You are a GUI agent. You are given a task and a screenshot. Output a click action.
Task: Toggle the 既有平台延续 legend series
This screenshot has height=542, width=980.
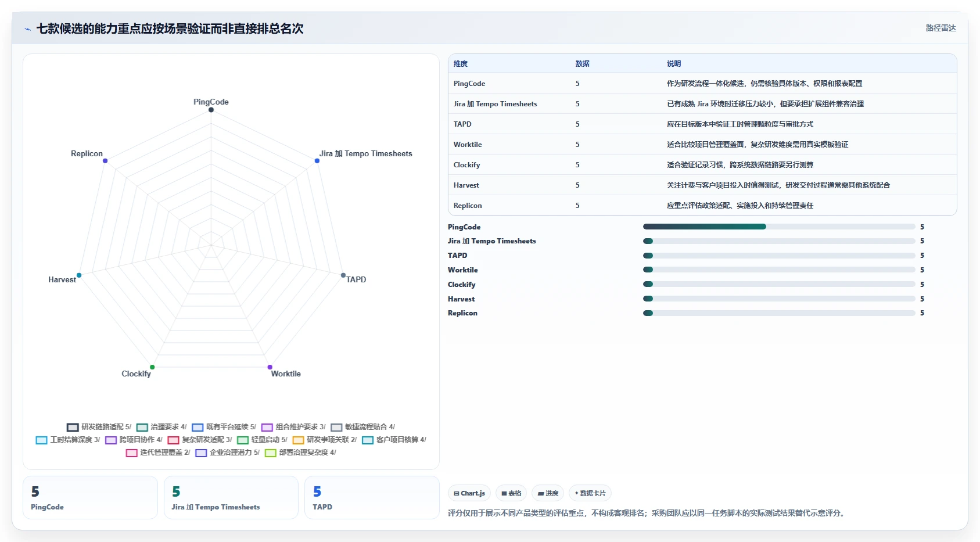224,427
